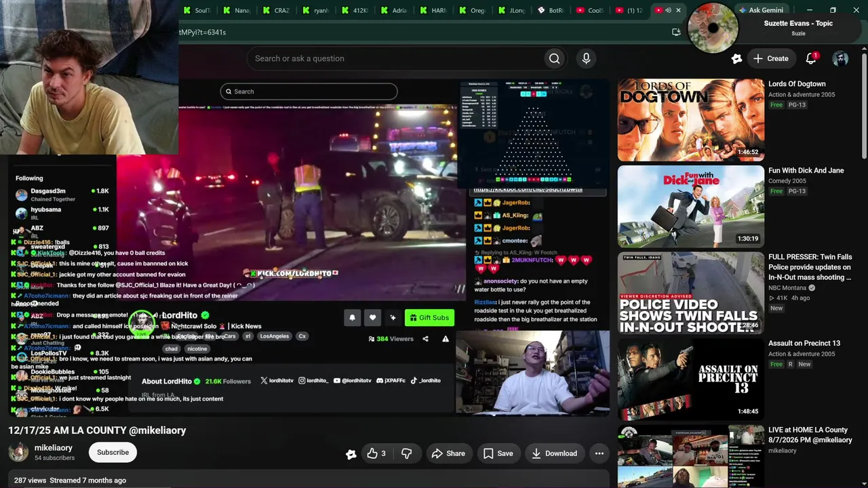
Task: Switch to the Oreg Kick tab
Action: pos(472,10)
